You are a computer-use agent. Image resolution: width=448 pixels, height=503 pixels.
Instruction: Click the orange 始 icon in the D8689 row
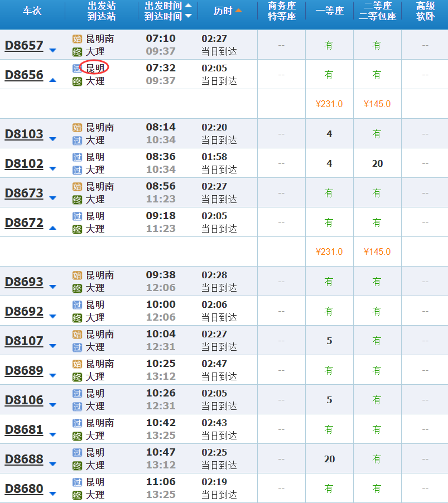(77, 364)
